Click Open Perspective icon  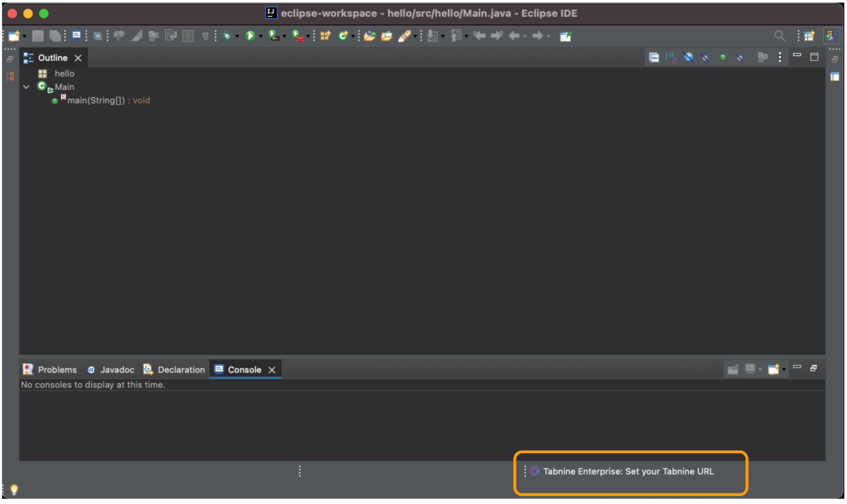[x=810, y=36]
